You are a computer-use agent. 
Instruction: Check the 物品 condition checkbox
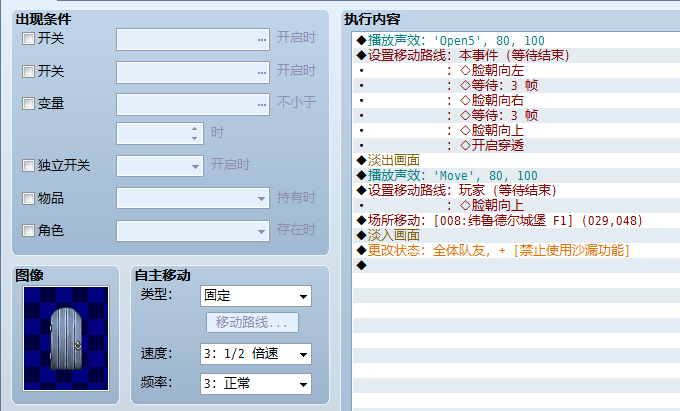click(x=28, y=198)
